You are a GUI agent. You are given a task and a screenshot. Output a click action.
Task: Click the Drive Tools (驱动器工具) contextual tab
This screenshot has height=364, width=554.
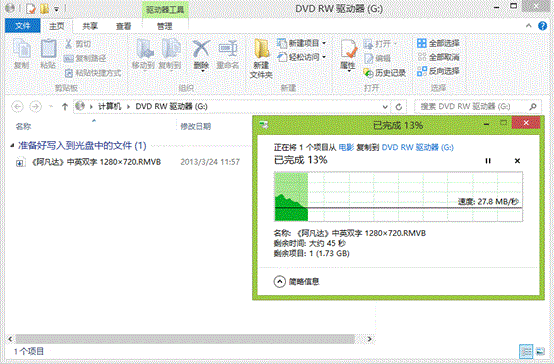click(x=165, y=10)
